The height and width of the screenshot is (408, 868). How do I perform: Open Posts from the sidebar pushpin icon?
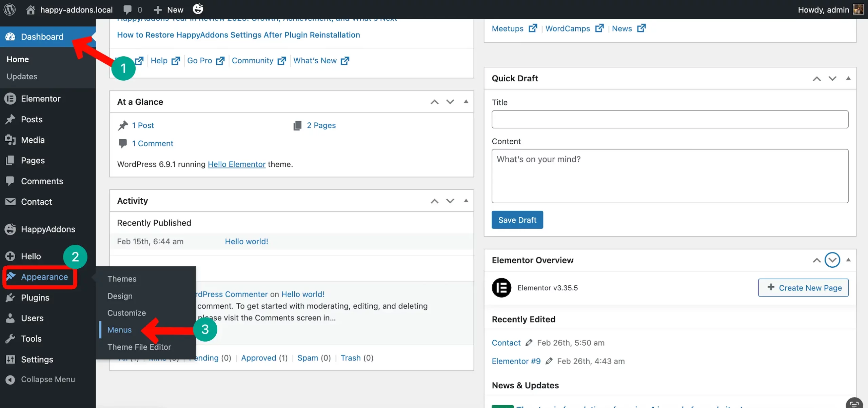(x=10, y=119)
